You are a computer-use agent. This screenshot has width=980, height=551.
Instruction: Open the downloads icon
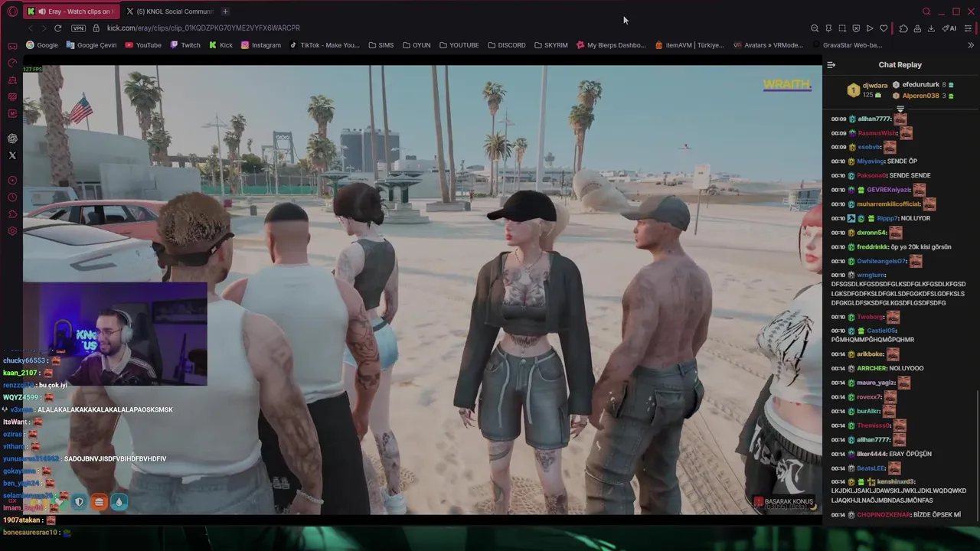pos(931,28)
